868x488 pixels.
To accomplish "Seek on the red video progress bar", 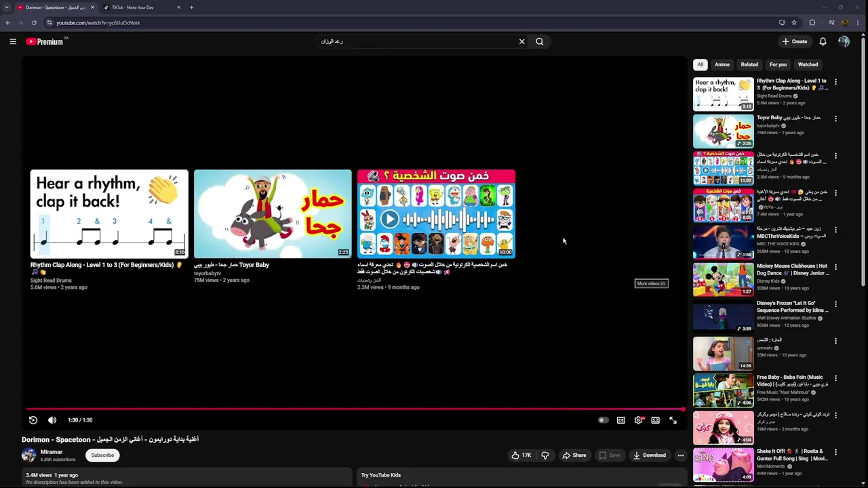I will pos(355,409).
